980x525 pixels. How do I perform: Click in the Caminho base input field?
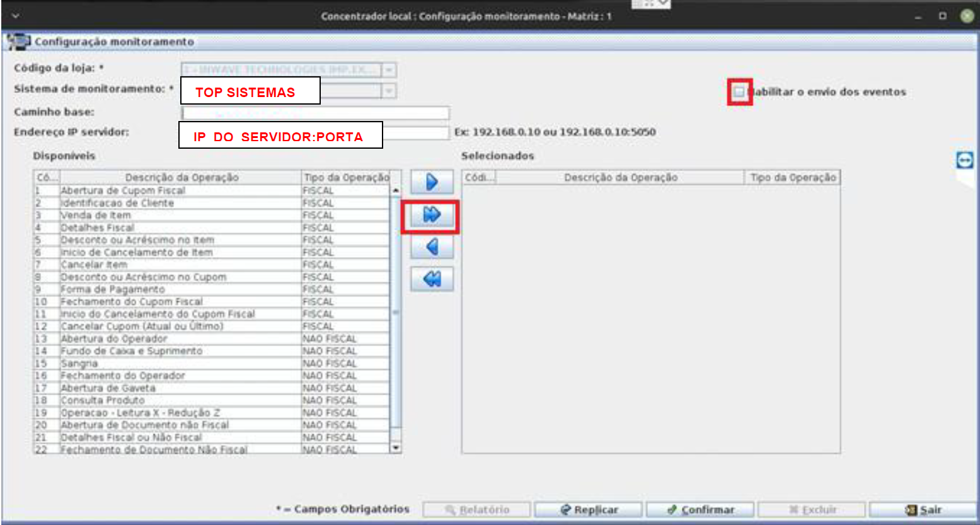pos(315,113)
